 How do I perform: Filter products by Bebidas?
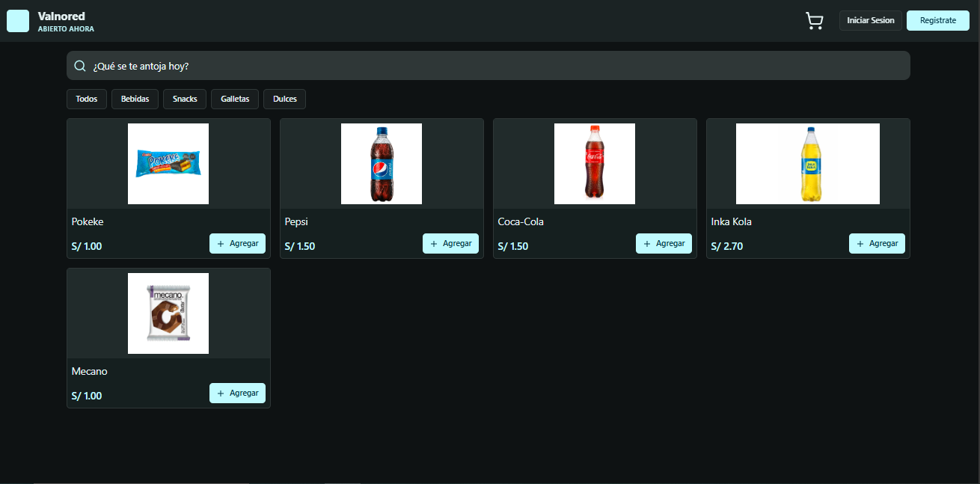point(135,99)
